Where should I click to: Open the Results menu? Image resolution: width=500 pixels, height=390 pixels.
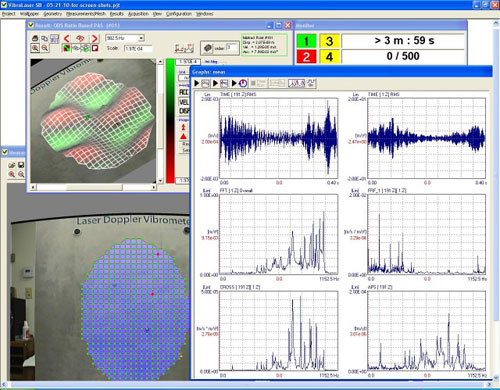click(117, 14)
